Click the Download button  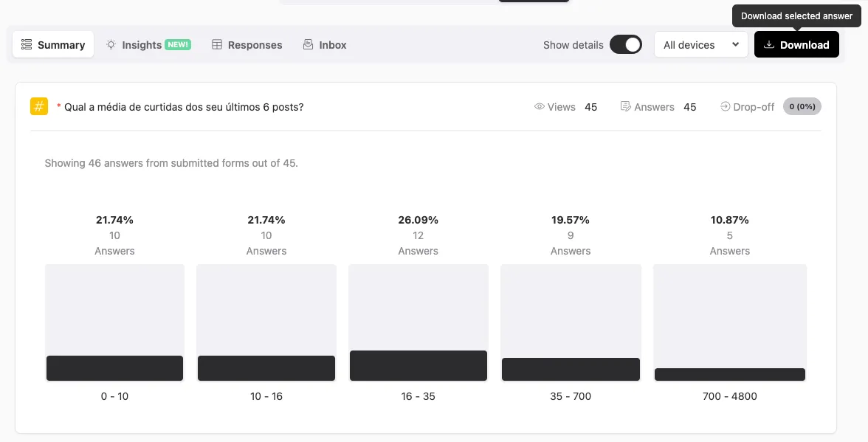pyautogui.click(x=796, y=45)
